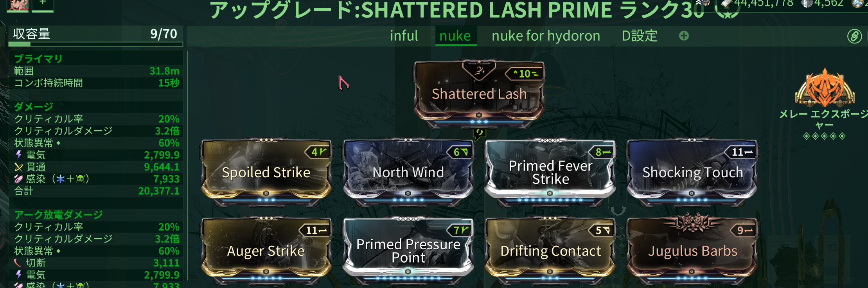This screenshot has height=288, width=868.
Task: Click the Jugulus Barbs mod card
Action: tap(692, 250)
